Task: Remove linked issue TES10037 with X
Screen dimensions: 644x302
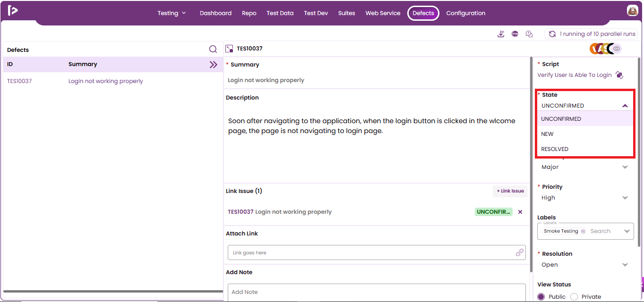Action: click(x=520, y=212)
